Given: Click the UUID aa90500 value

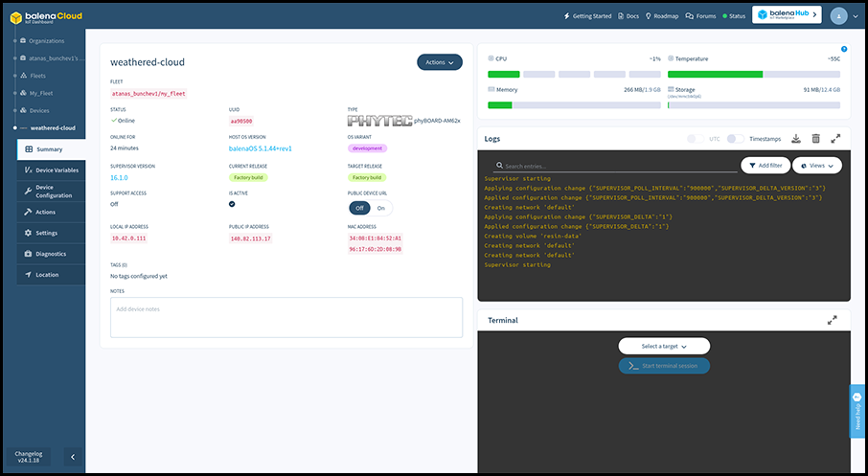Looking at the screenshot, I should 241,121.
